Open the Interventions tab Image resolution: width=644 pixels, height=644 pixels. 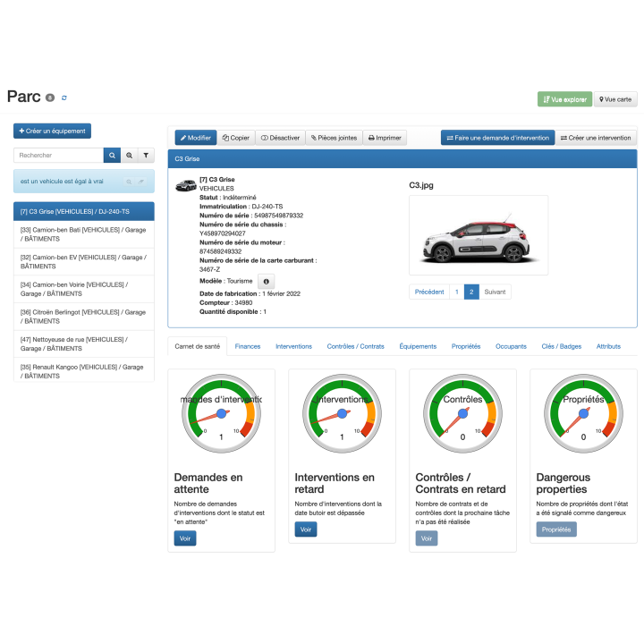293,347
